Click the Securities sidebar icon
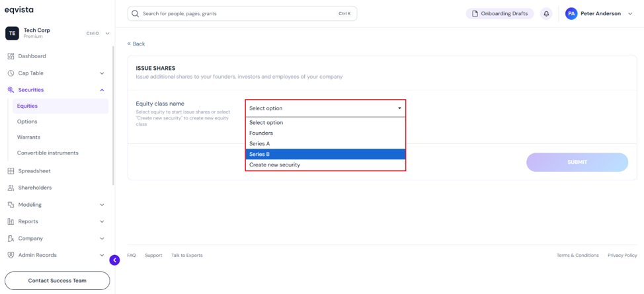The height and width of the screenshot is (294, 644). click(x=11, y=90)
